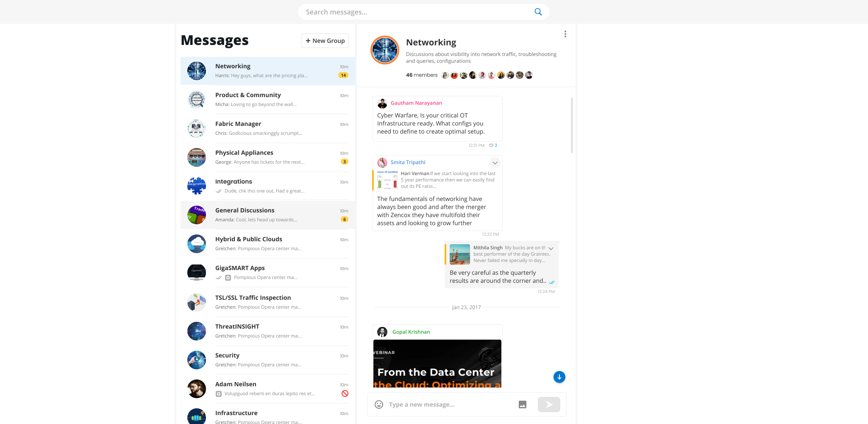Open the three-dot menu for Networking group

(x=565, y=33)
